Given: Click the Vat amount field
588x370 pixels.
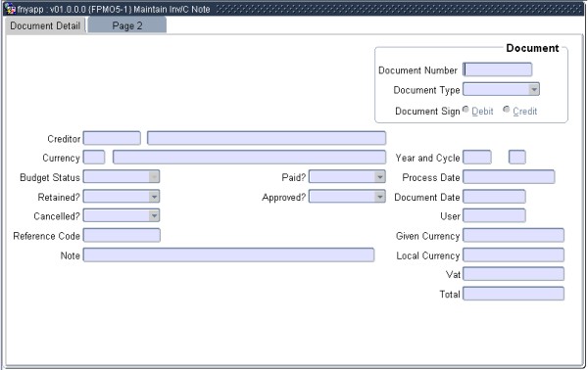Looking at the screenshot, I should click(x=514, y=274).
